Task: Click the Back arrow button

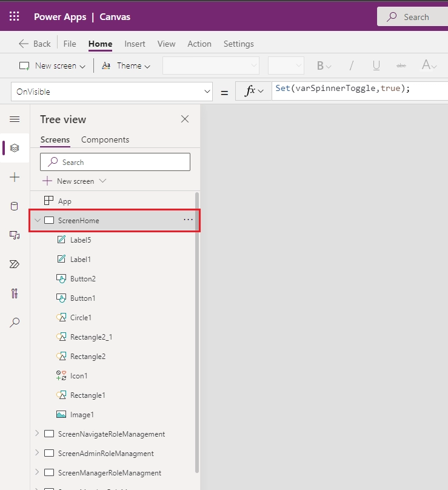Action: tap(35, 44)
